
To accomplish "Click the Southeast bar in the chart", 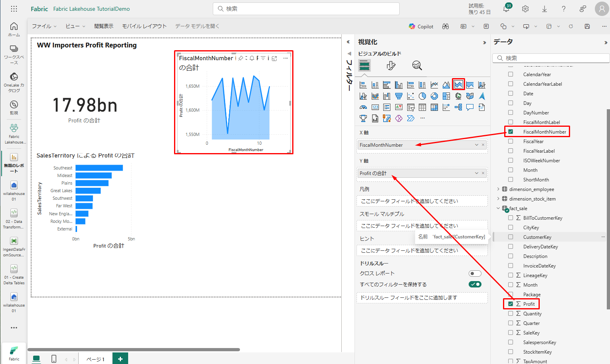I will point(99,168).
